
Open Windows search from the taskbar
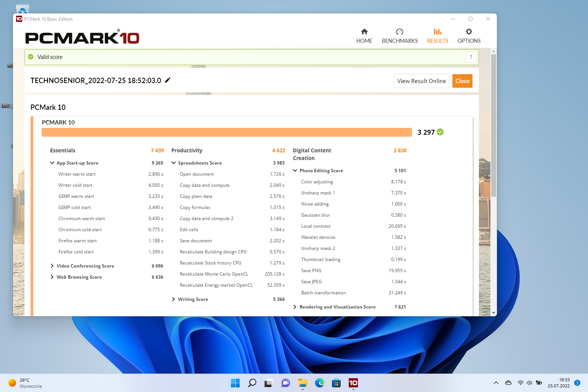click(252, 383)
